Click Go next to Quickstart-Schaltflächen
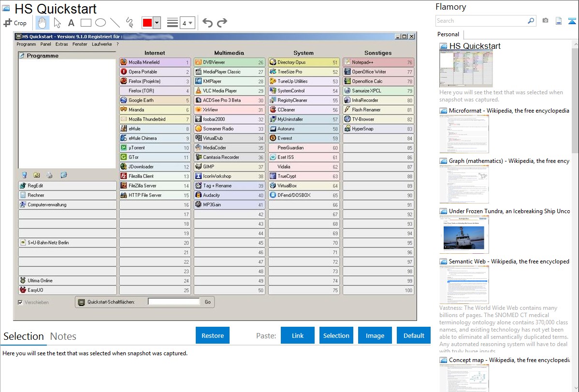Image resolution: width=579 pixels, height=392 pixels. pos(207,302)
